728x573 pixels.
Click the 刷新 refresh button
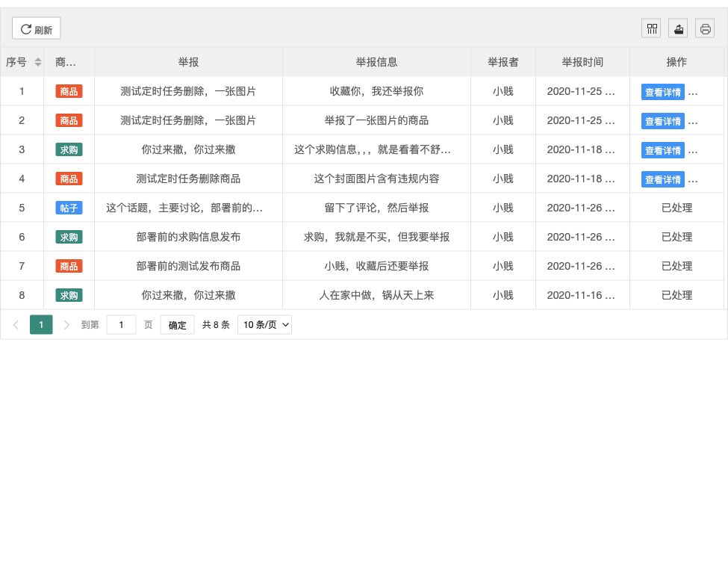pos(37,29)
